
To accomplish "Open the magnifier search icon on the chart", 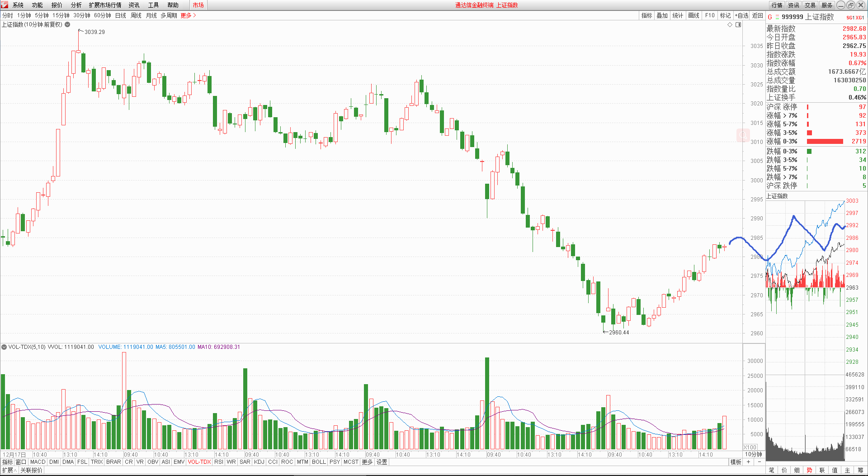I will click(743, 135).
